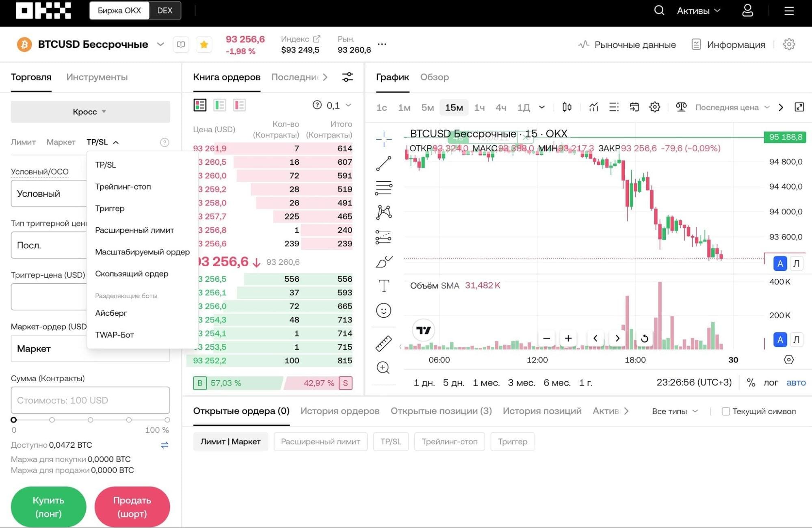The width and height of the screenshot is (812, 528).
Task: Zoom out chart with minus button
Action: [x=547, y=338]
